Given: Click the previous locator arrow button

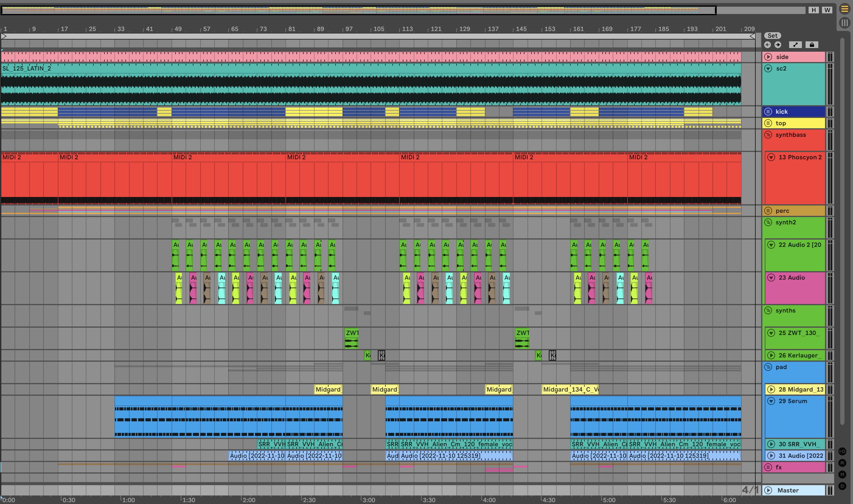Looking at the screenshot, I should tap(767, 45).
